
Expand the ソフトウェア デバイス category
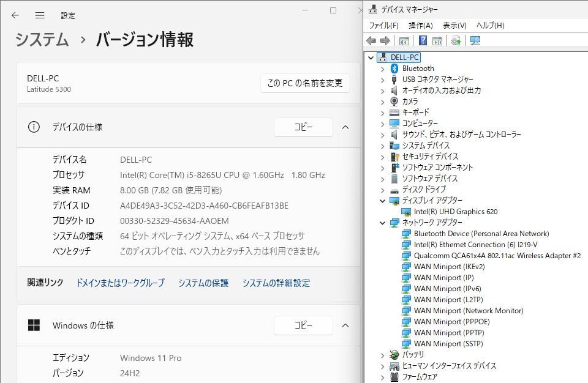point(382,179)
